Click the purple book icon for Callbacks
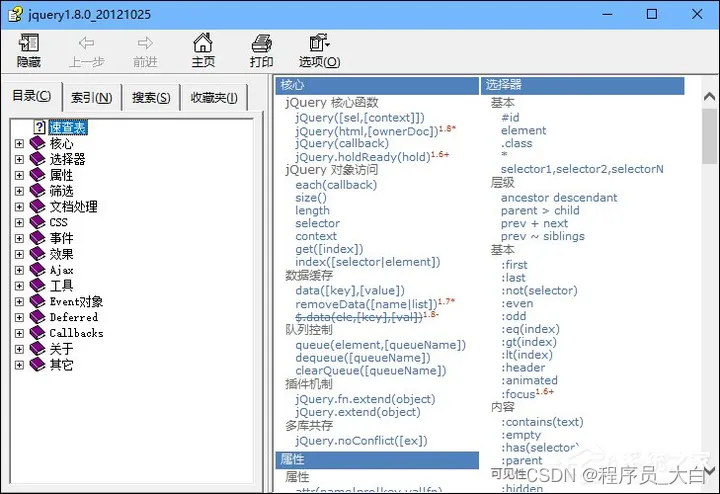Image resolution: width=720 pixels, height=494 pixels. coord(37,333)
